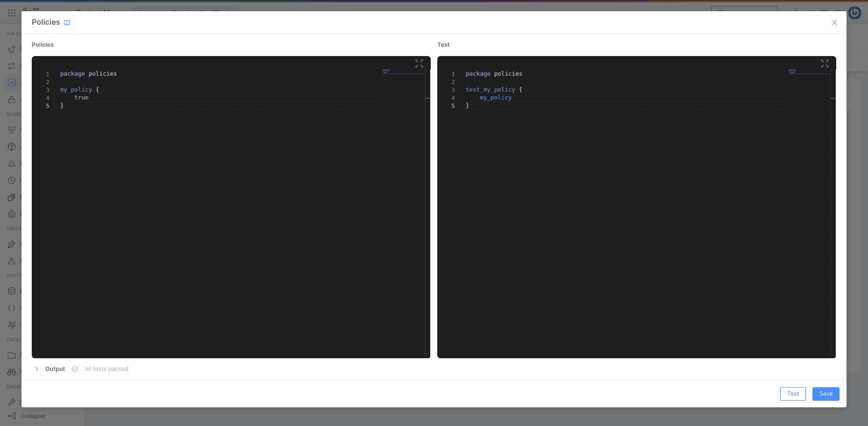This screenshot has width=868, height=426.
Task: Click the Output label
Action: coord(55,369)
